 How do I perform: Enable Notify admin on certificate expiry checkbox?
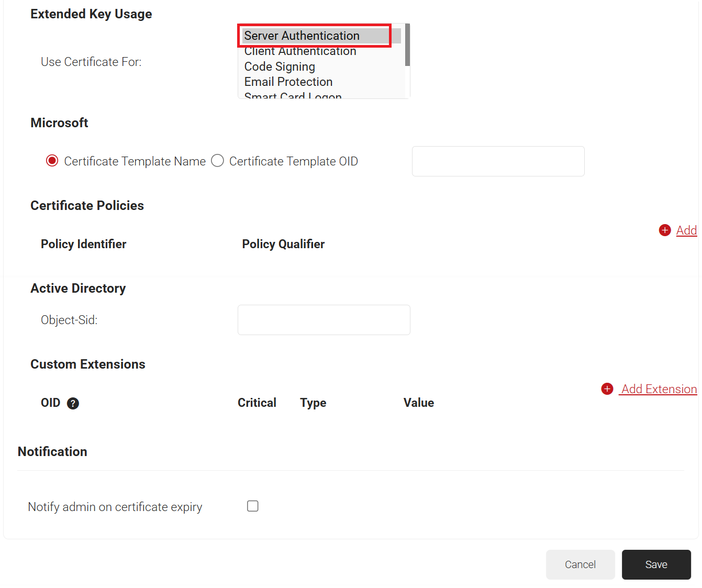(x=253, y=506)
